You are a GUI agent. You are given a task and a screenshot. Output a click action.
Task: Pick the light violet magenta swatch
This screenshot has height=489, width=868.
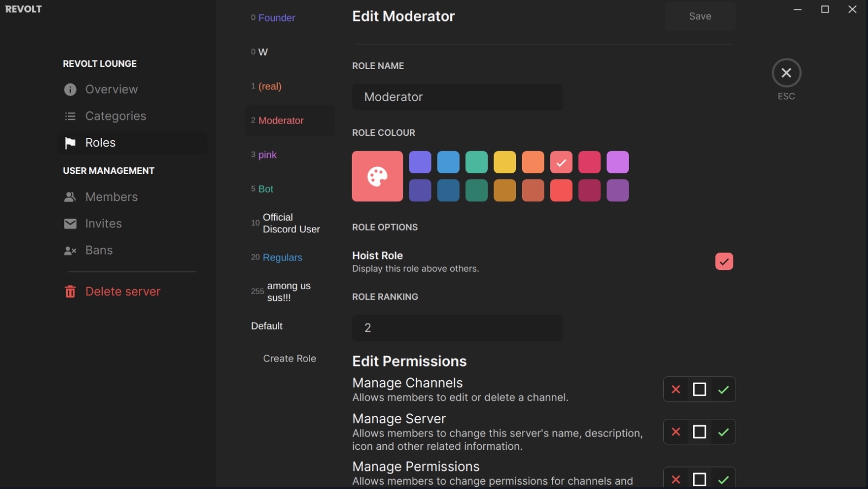point(617,162)
